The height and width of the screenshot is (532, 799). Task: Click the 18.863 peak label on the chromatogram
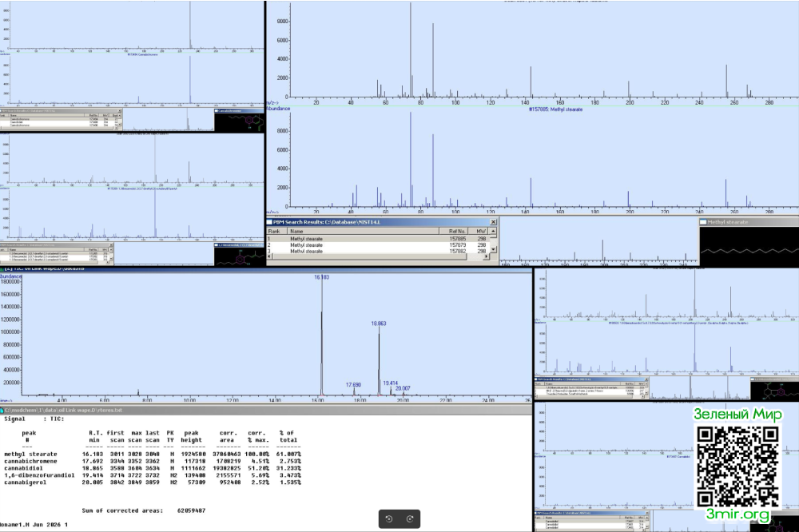coord(379,324)
